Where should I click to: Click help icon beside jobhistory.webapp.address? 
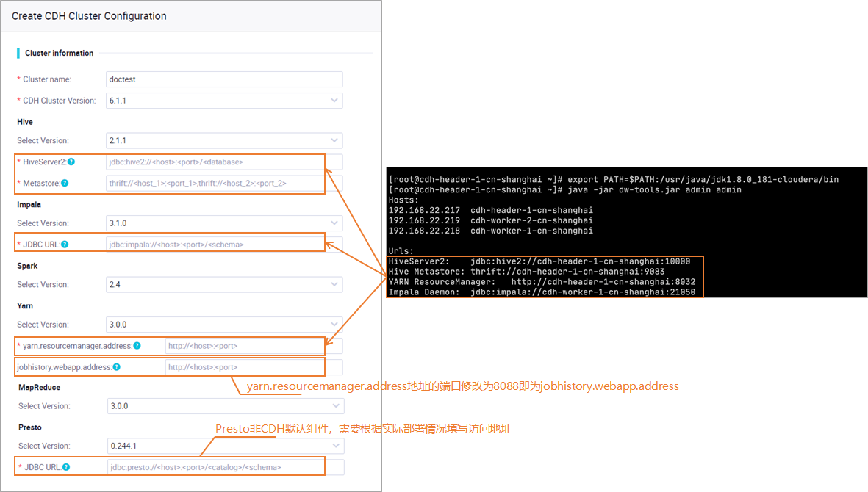coord(116,367)
